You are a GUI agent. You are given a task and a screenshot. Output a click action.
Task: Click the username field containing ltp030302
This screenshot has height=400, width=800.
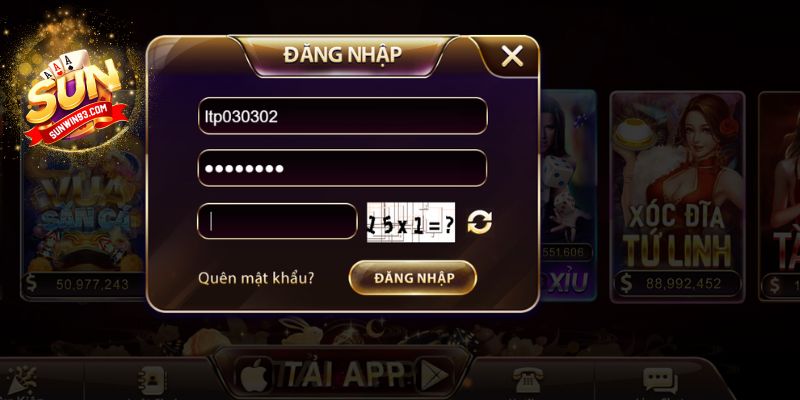[342, 116]
